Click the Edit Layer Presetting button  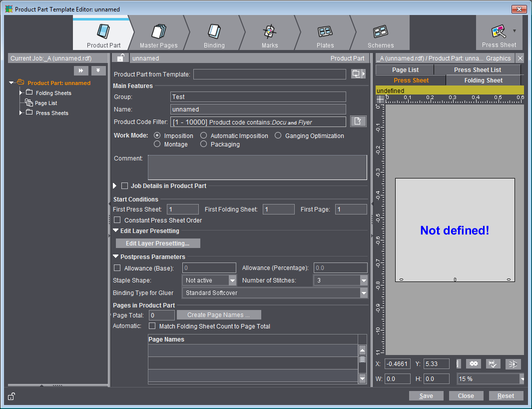click(158, 243)
